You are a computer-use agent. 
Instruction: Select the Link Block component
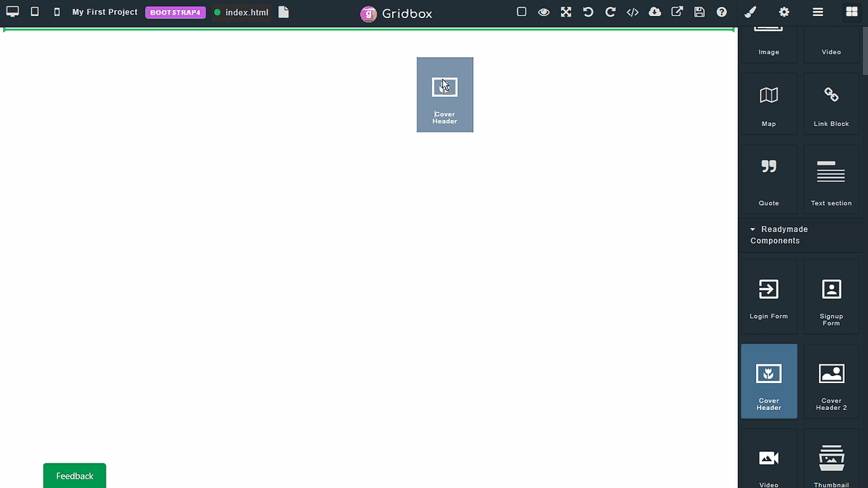pos(830,103)
